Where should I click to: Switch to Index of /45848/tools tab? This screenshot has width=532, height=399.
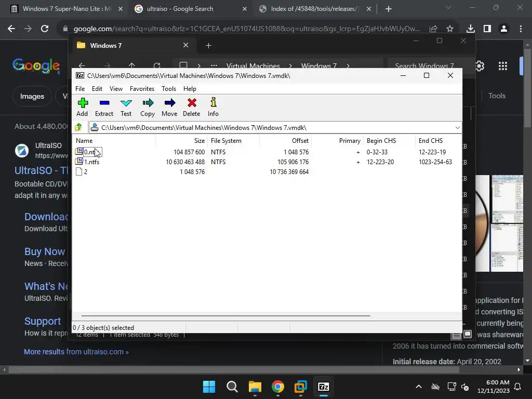(313, 9)
